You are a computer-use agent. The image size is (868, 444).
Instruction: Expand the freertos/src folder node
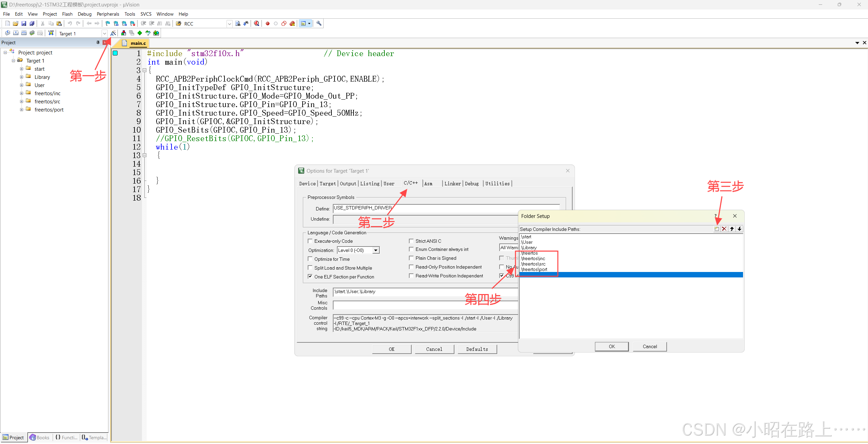[21, 102]
